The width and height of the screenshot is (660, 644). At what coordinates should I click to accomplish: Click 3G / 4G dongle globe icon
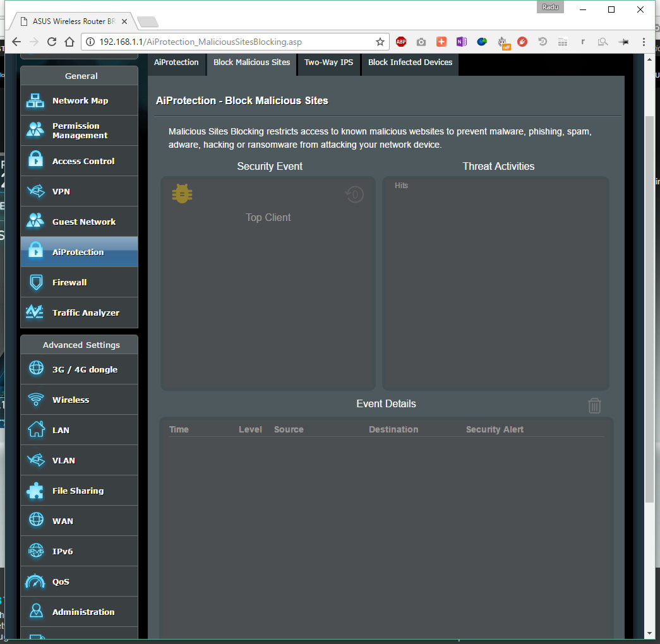point(36,368)
